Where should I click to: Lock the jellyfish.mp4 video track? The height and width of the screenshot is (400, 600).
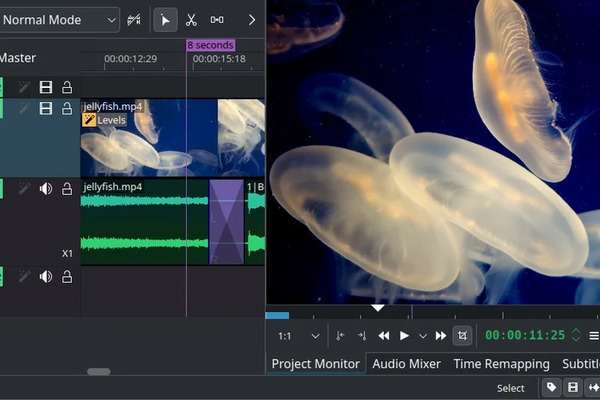[x=67, y=107]
